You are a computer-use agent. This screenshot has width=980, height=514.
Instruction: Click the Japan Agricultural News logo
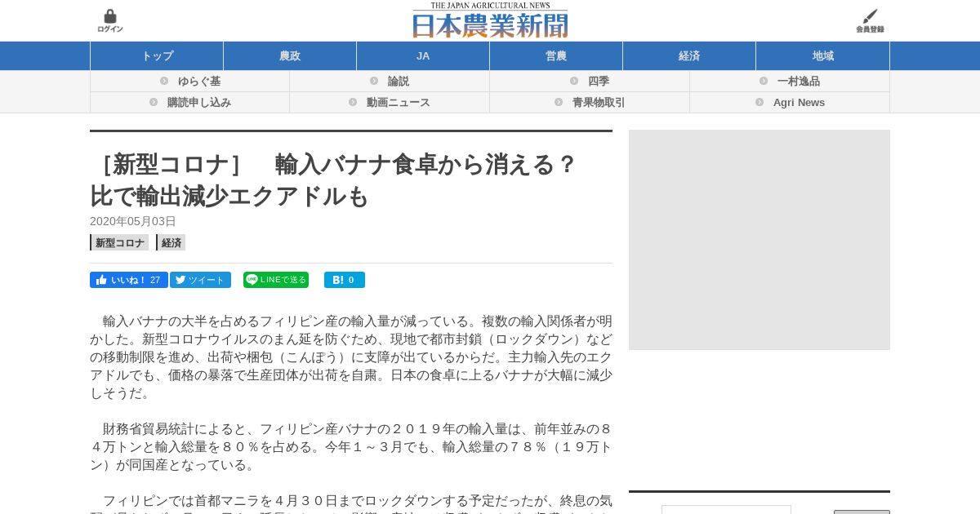tap(490, 20)
